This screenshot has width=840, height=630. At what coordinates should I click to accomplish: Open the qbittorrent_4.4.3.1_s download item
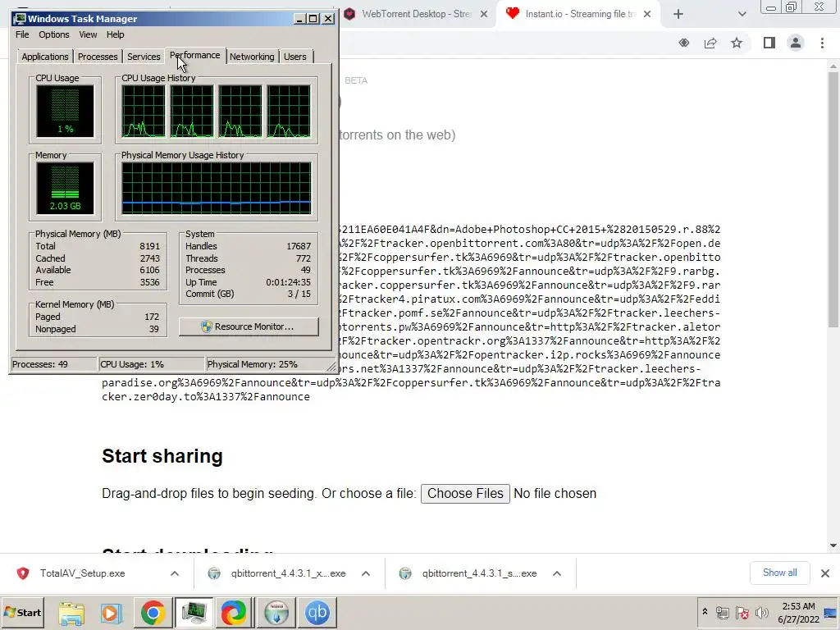tap(479, 573)
